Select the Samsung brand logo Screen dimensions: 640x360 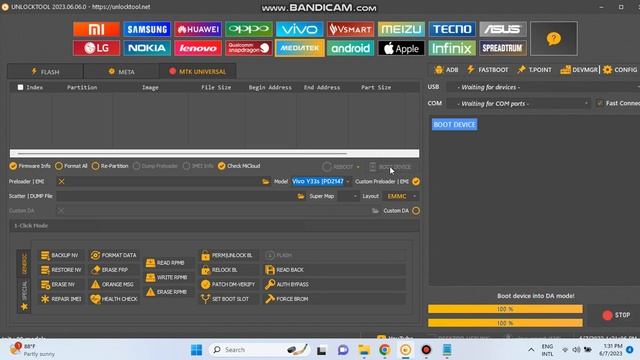[147, 29]
